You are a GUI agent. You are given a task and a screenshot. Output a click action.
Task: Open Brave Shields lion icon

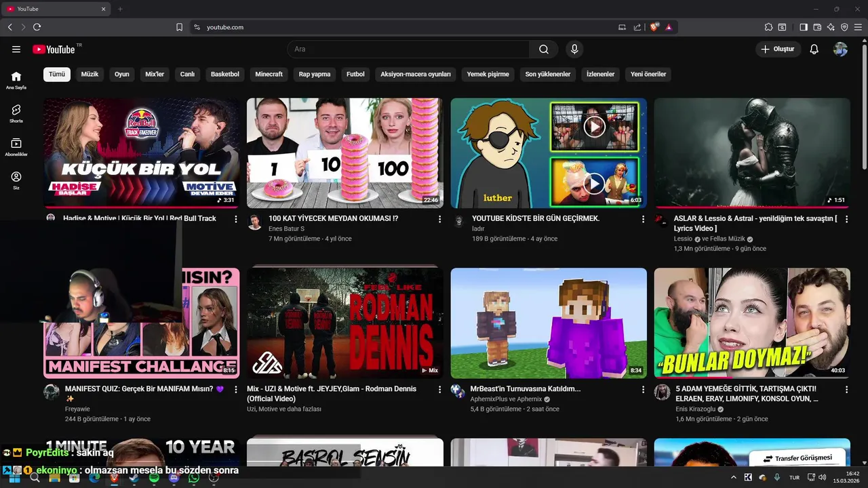coord(654,27)
